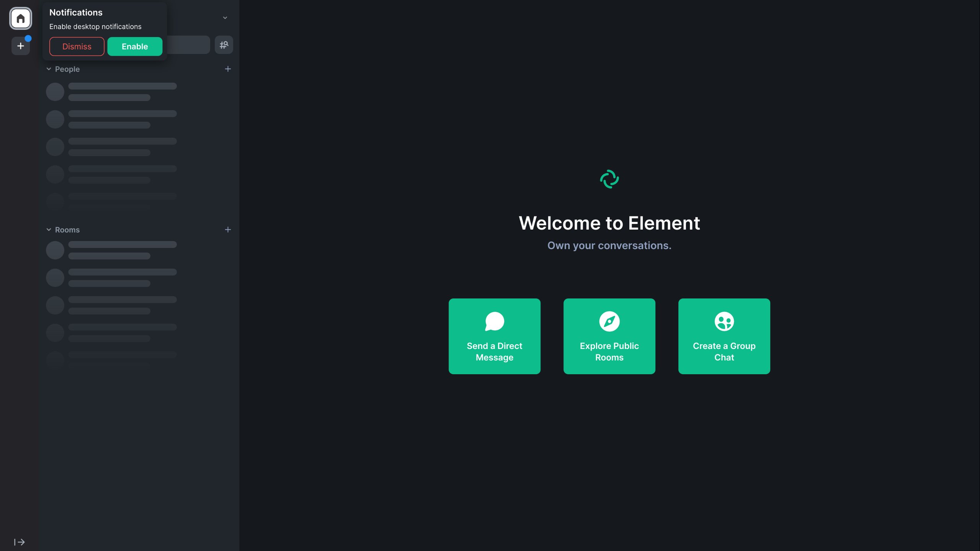The width and height of the screenshot is (980, 551).
Task: Click the room list filter icon beside search
Action: 224,45
